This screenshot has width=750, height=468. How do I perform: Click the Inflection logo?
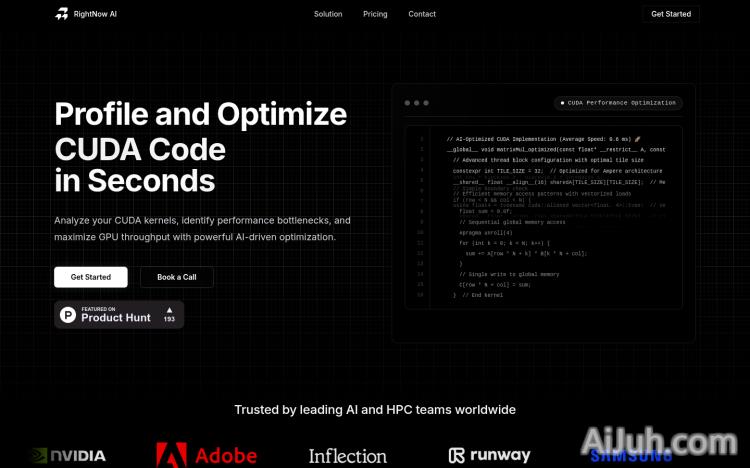click(347, 456)
